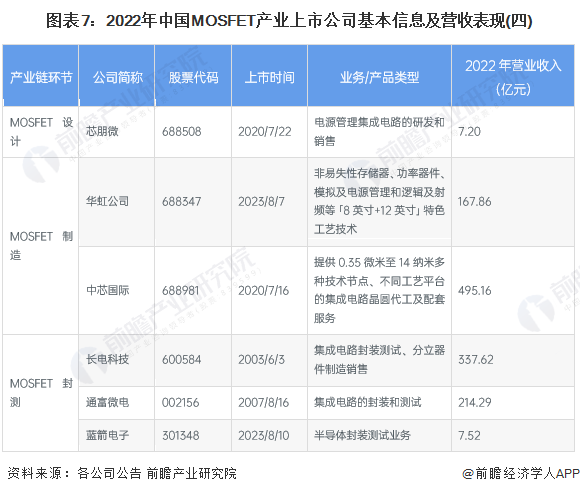The width and height of the screenshot is (580, 494).
Task: Click the 产业链环节 column header
Action: [x=41, y=76]
